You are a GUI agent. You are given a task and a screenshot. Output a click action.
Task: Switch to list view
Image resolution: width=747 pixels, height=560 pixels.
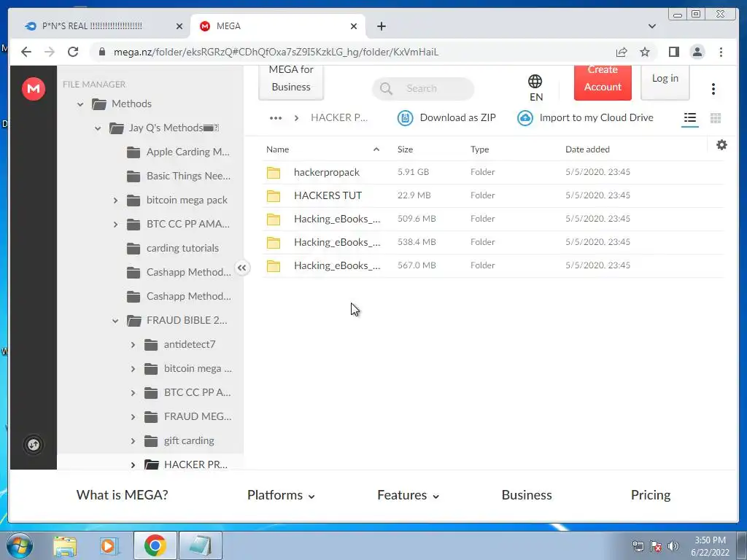[690, 117]
